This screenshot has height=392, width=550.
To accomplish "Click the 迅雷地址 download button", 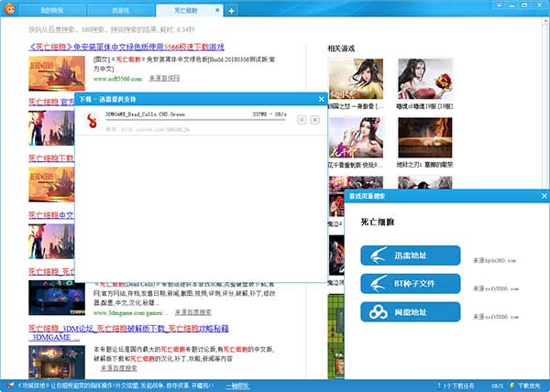I will 411,256.
